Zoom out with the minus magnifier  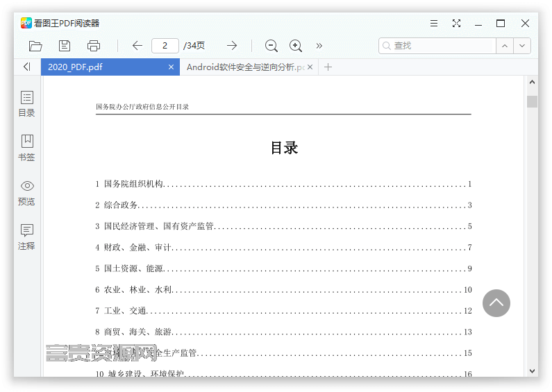point(271,46)
